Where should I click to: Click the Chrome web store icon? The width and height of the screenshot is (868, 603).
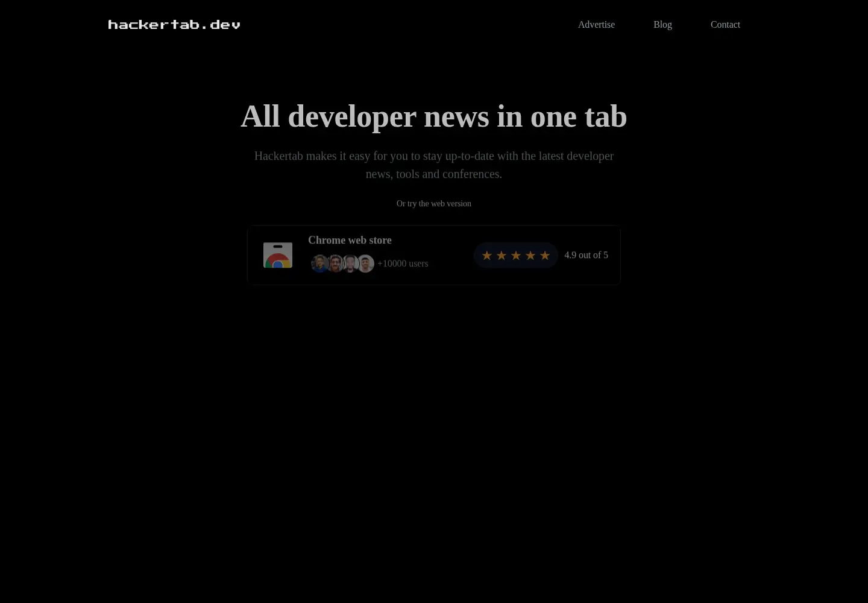click(x=278, y=255)
